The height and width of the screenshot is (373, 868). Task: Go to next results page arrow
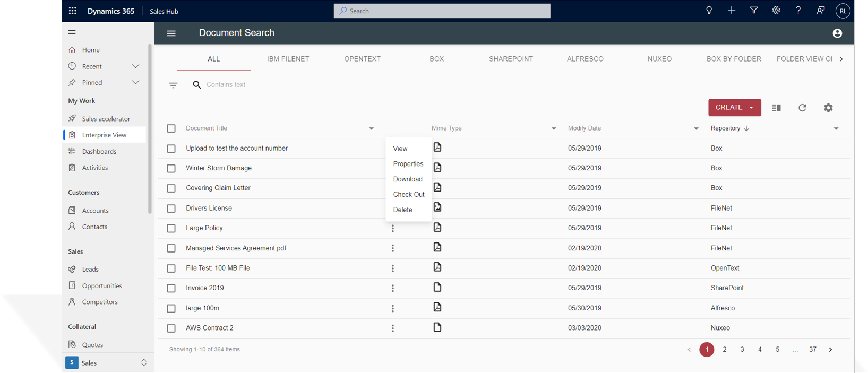tap(830, 350)
